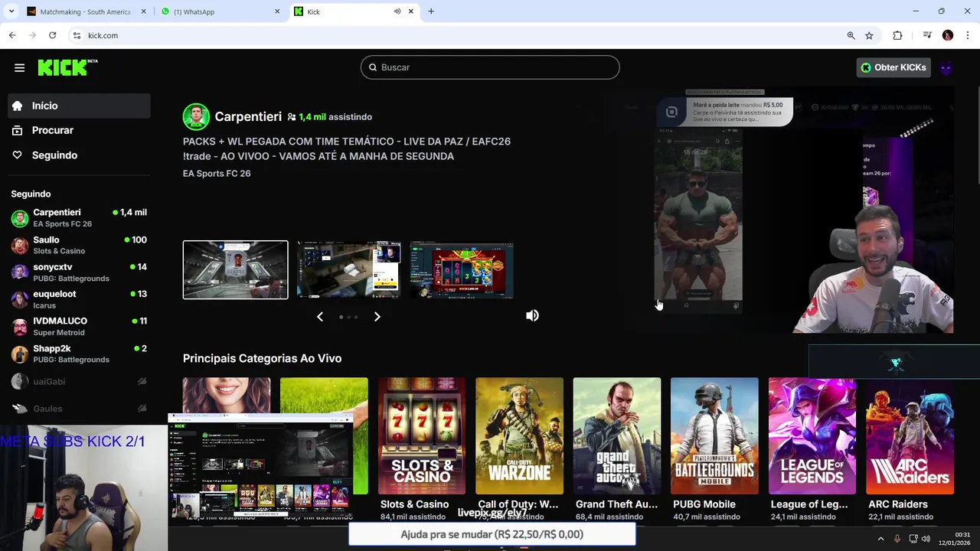
Task: Open the Carpentieri featured streamer name
Action: tap(248, 116)
